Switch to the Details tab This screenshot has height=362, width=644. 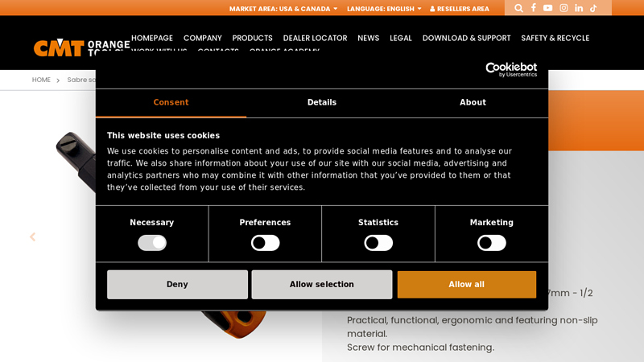point(322,103)
